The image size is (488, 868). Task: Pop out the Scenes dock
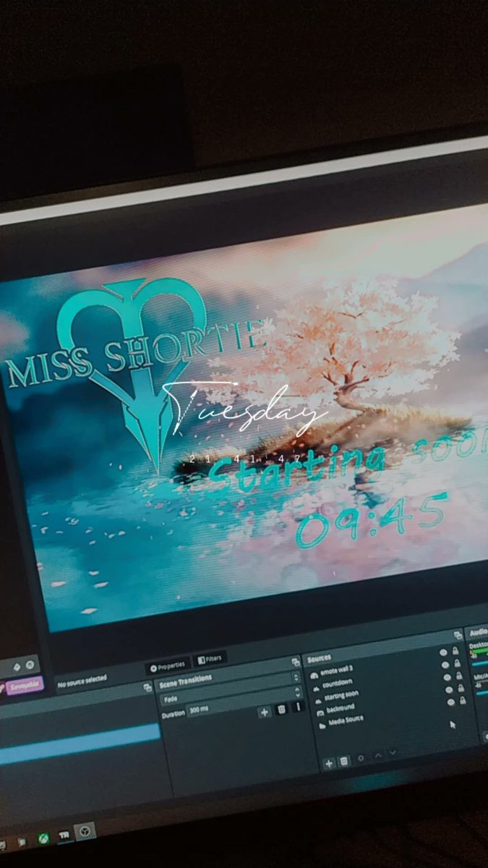click(x=147, y=686)
